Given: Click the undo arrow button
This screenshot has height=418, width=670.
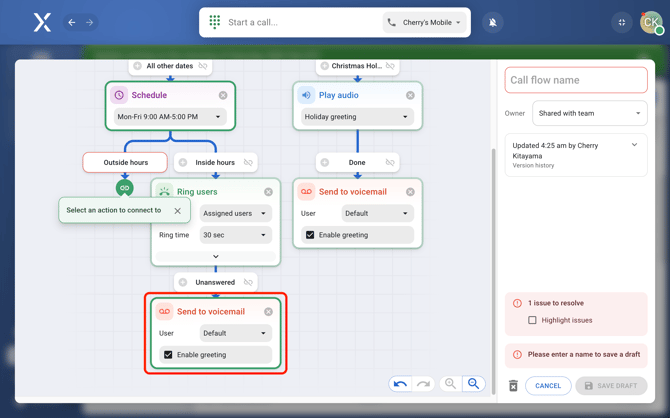Looking at the screenshot, I should 400,384.
